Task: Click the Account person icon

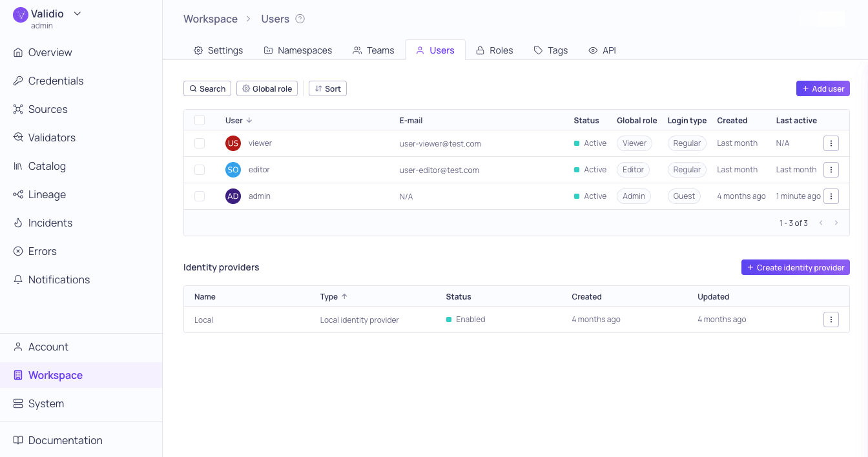Action: [x=18, y=347]
